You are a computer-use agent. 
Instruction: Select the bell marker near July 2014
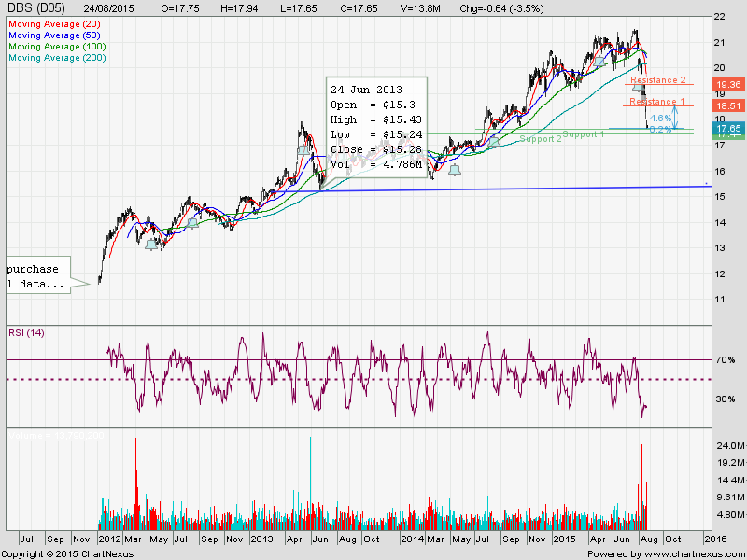494,142
